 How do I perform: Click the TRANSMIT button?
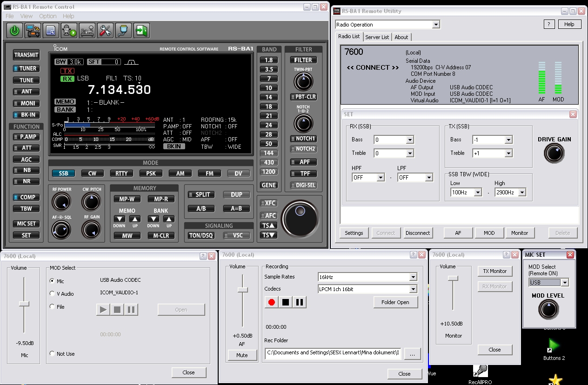tap(26, 55)
